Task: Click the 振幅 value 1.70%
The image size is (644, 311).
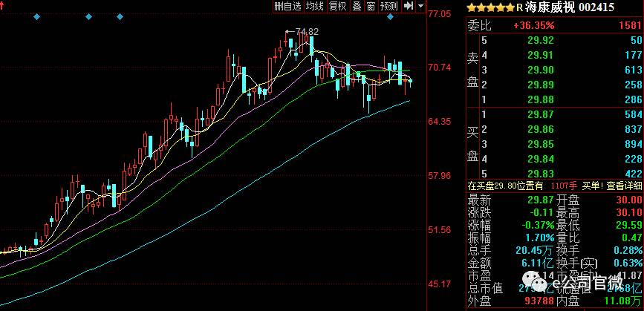Action: tap(539, 238)
